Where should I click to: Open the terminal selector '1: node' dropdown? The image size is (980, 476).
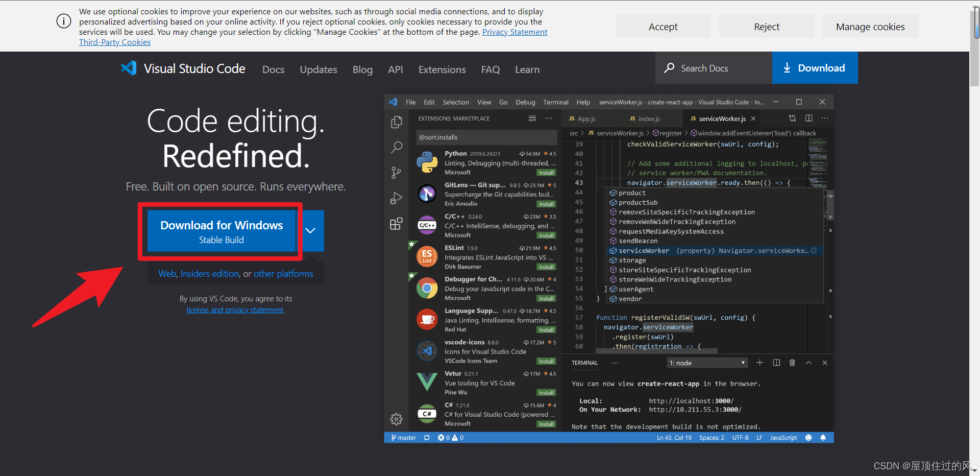(707, 363)
